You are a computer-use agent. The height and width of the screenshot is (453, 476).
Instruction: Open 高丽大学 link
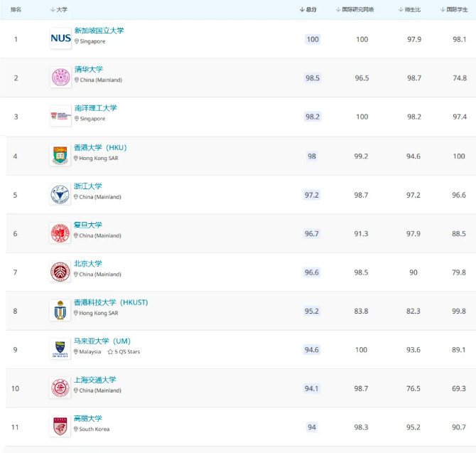[x=87, y=418]
